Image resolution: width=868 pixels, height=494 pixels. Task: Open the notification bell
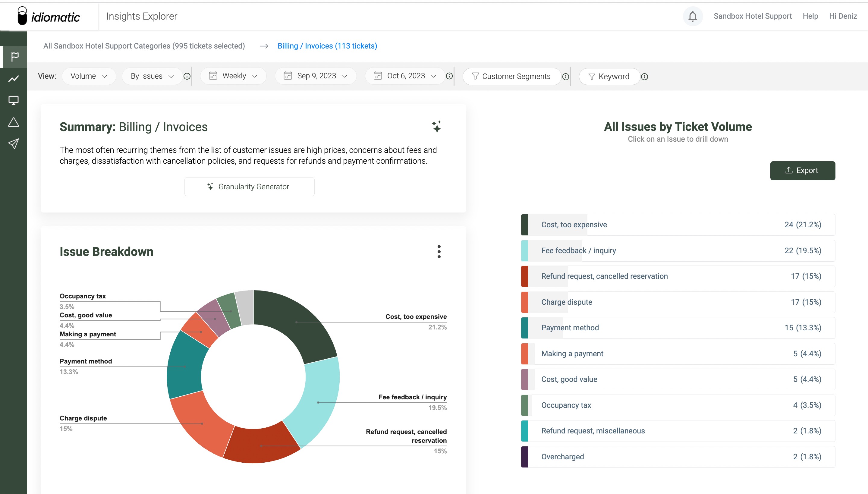692,16
